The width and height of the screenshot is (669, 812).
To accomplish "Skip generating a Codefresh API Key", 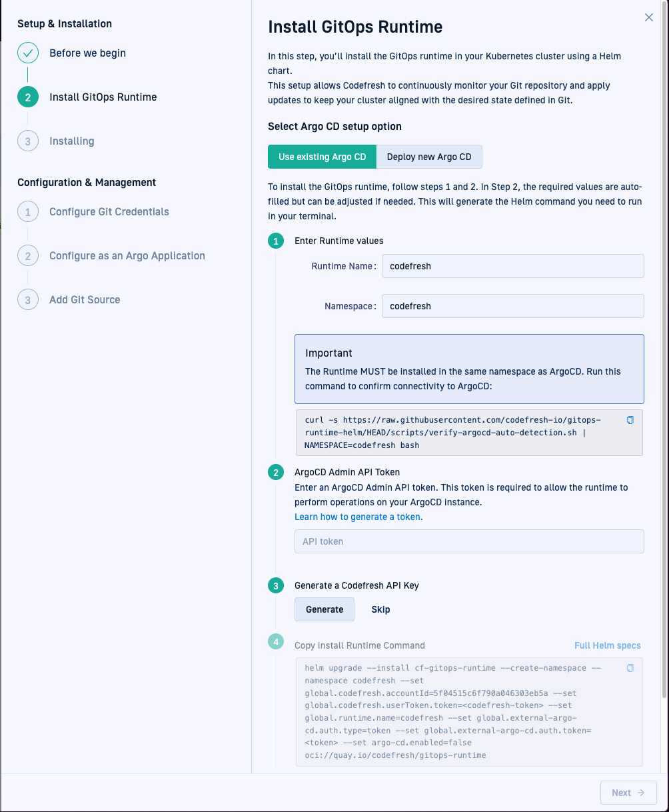I will coord(380,609).
